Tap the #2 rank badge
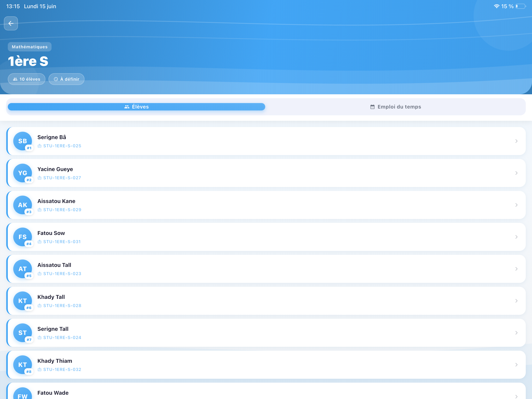The image size is (532, 399). point(29,180)
